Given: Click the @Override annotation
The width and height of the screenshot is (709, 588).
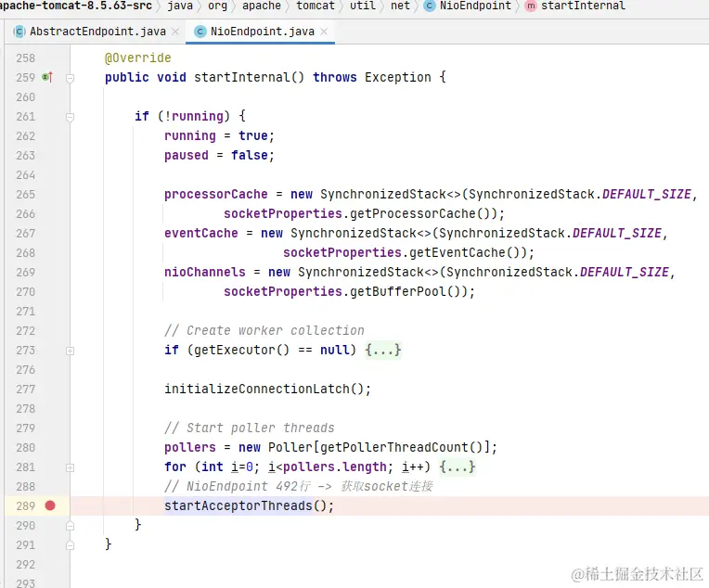Looking at the screenshot, I should pos(137,58).
